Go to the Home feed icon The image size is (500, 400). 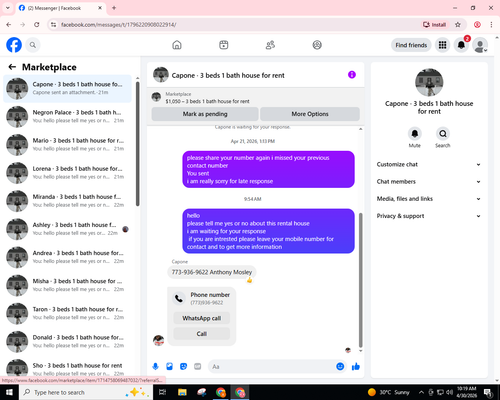pyautogui.click(x=177, y=45)
